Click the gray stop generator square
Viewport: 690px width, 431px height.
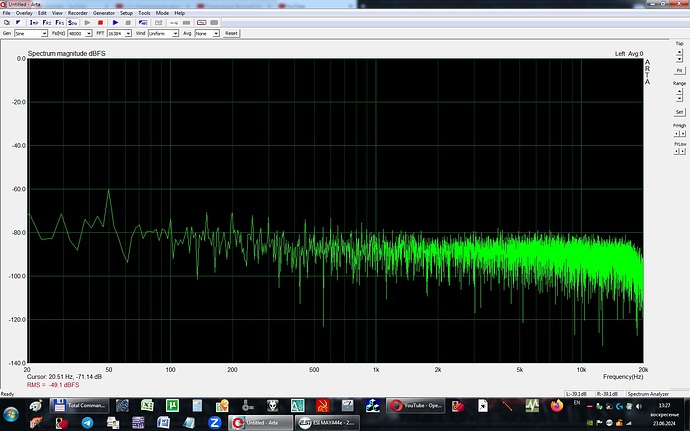(x=128, y=22)
